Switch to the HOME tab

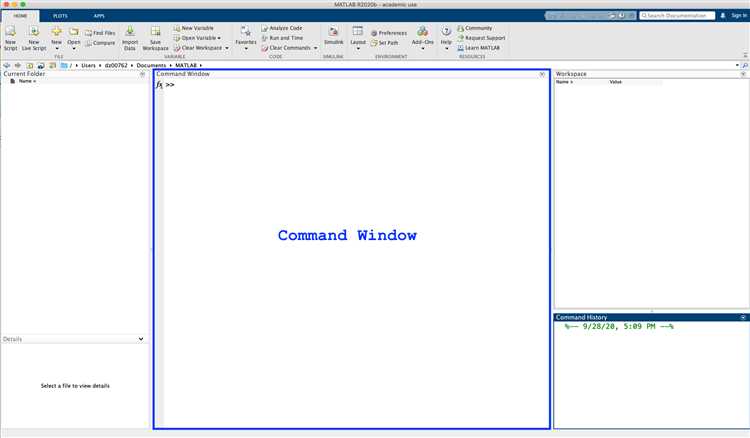tap(20, 16)
